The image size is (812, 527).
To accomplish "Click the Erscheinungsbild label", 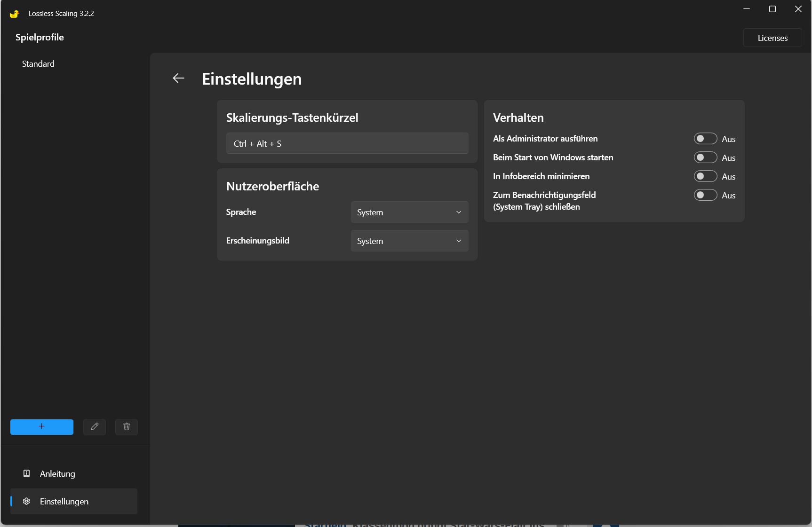I will (257, 241).
